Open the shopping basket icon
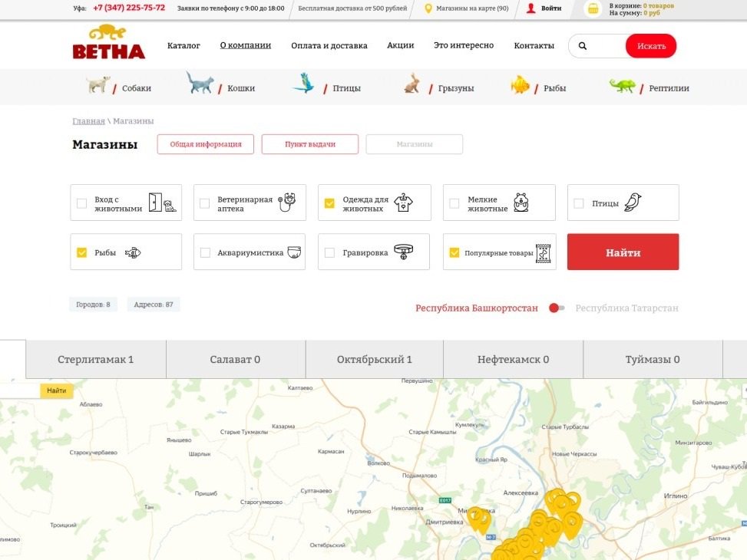The width and height of the screenshot is (747, 560). click(x=593, y=8)
